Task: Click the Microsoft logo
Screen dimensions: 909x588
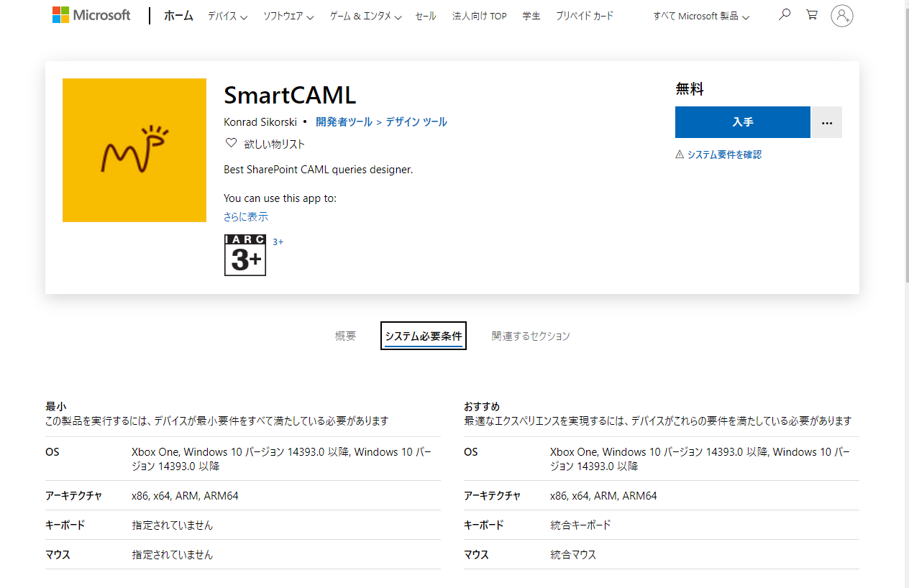Action: coord(91,15)
